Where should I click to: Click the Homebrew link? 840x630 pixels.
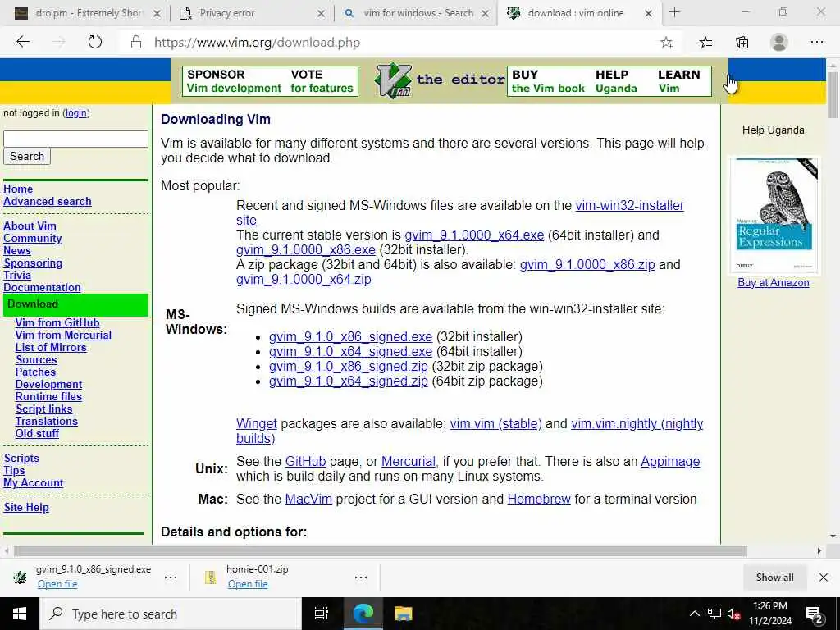click(x=539, y=500)
